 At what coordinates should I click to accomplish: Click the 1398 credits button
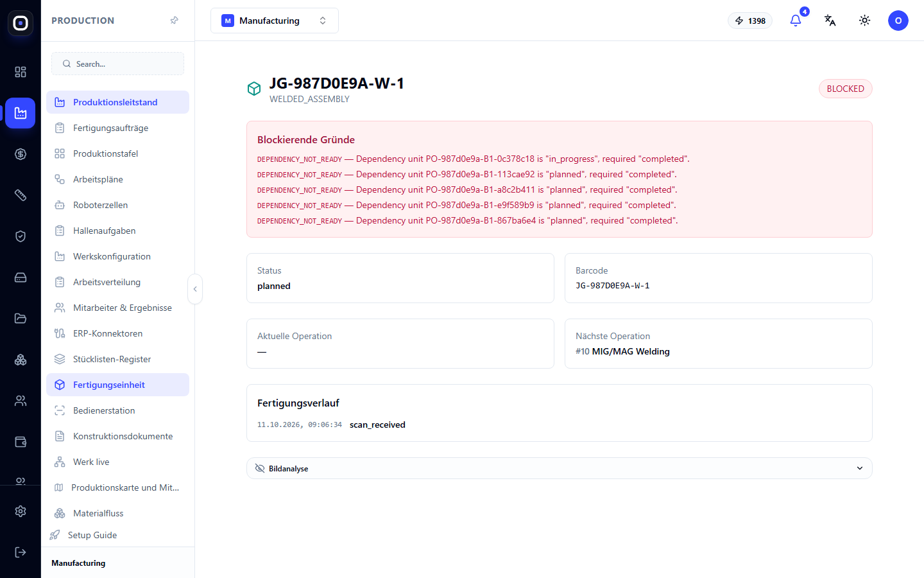[x=750, y=21]
